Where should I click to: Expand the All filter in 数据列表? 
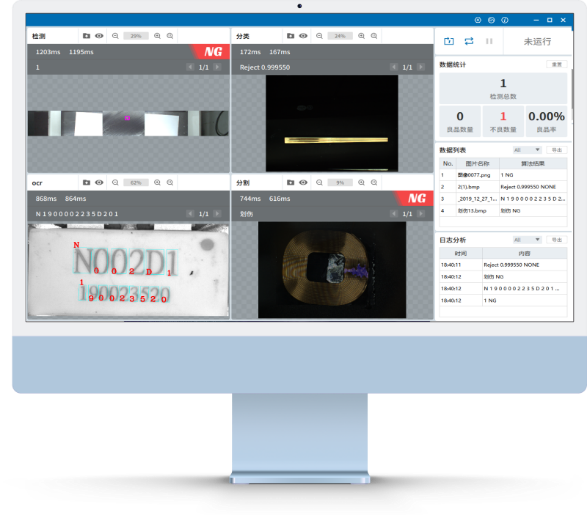click(527, 150)
